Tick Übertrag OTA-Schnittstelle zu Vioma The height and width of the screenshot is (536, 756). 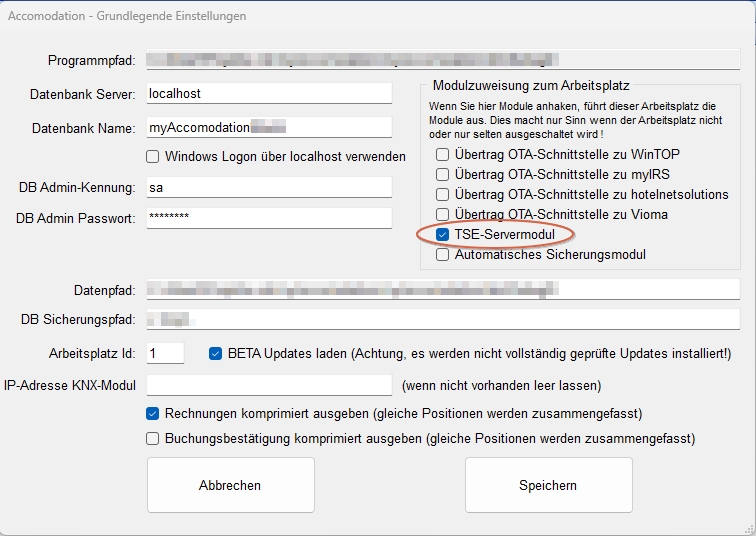pos(443,214)
